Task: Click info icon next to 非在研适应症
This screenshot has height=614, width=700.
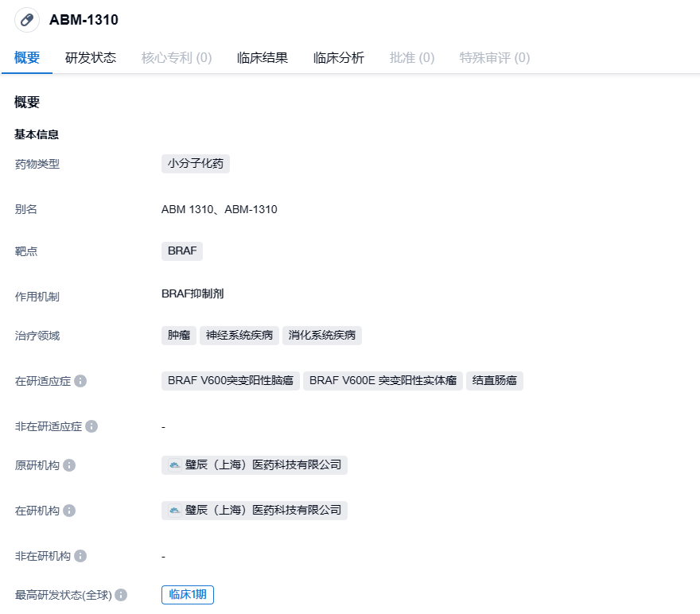Action: click(91, 426)
